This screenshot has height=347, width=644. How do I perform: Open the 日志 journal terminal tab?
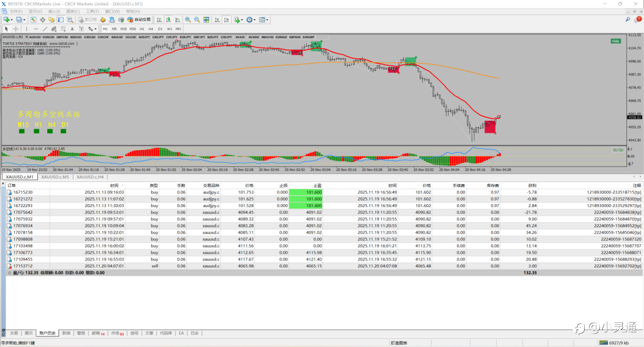(x=194, y=333)
